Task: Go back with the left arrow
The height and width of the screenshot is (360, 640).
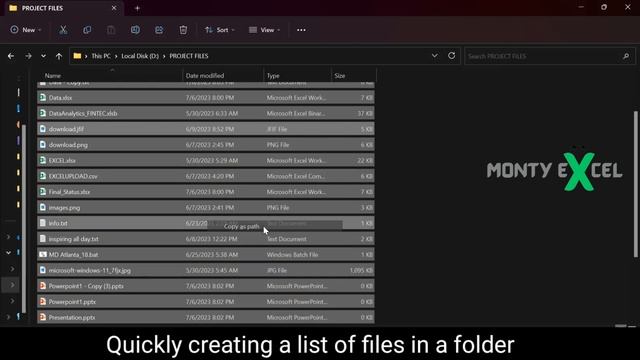Action: point(11,56)
